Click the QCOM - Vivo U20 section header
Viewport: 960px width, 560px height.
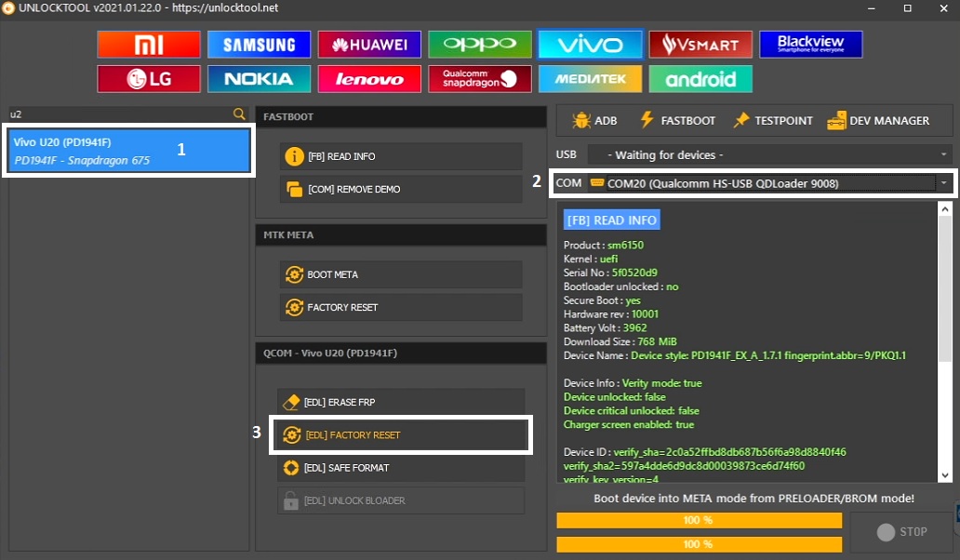[x=401, y=353]
